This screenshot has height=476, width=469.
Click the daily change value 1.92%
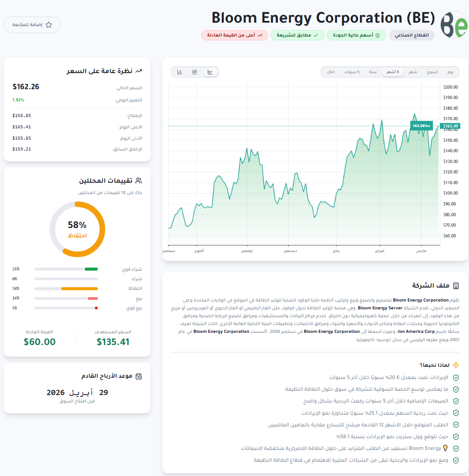[18, 100]
